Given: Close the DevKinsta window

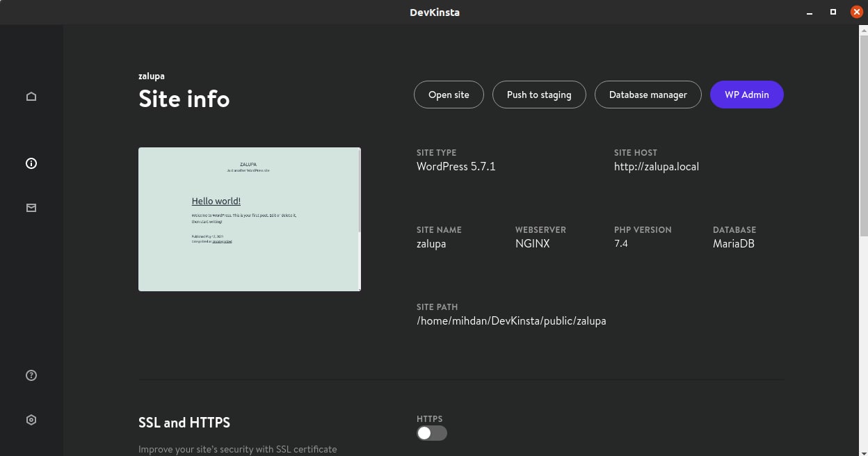Looking at the screenshot, I should [x=857, y=12].
